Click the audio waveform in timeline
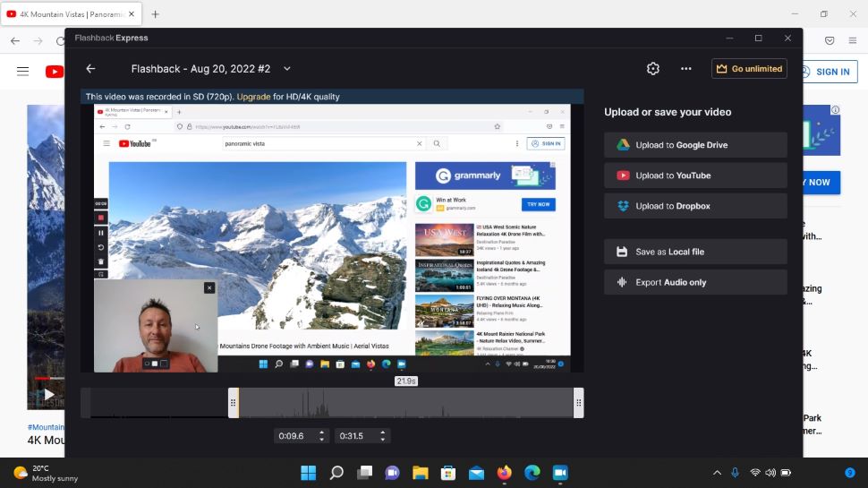 405,403
